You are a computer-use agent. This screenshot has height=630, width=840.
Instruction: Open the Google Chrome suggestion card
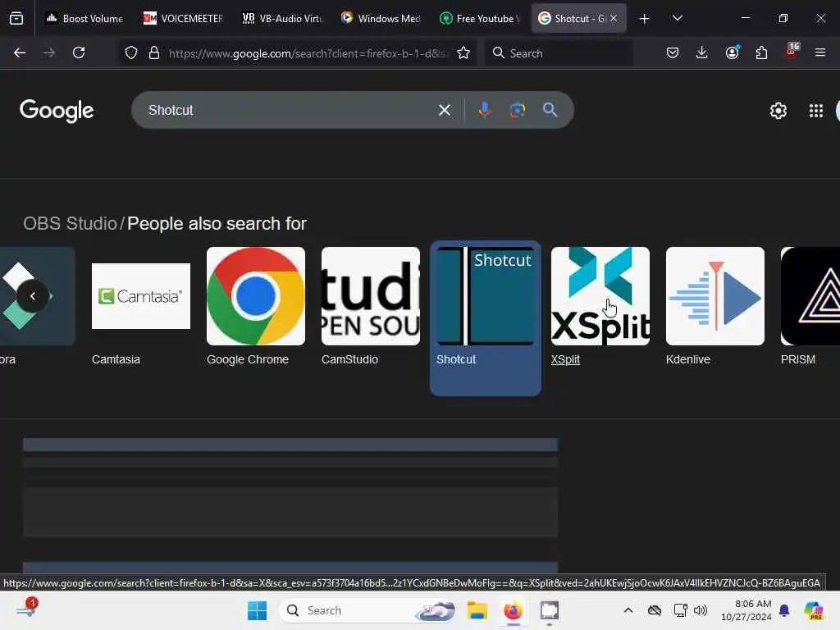(x=256, y=307)
